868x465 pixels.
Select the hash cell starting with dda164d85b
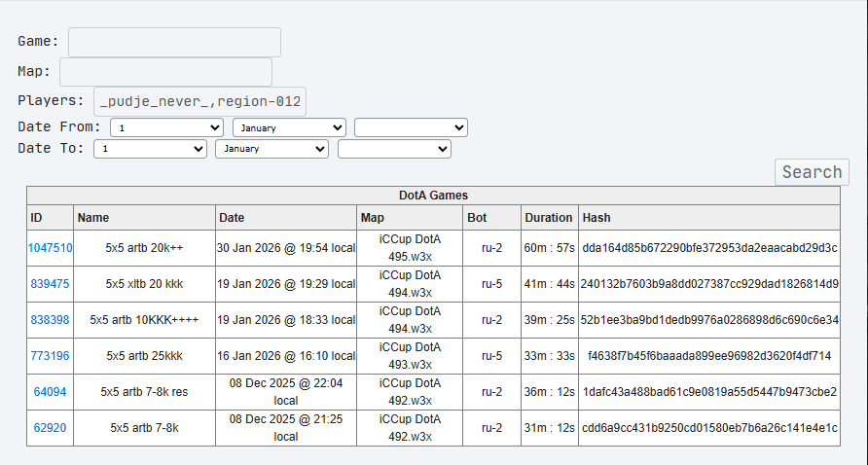[709, 248]
